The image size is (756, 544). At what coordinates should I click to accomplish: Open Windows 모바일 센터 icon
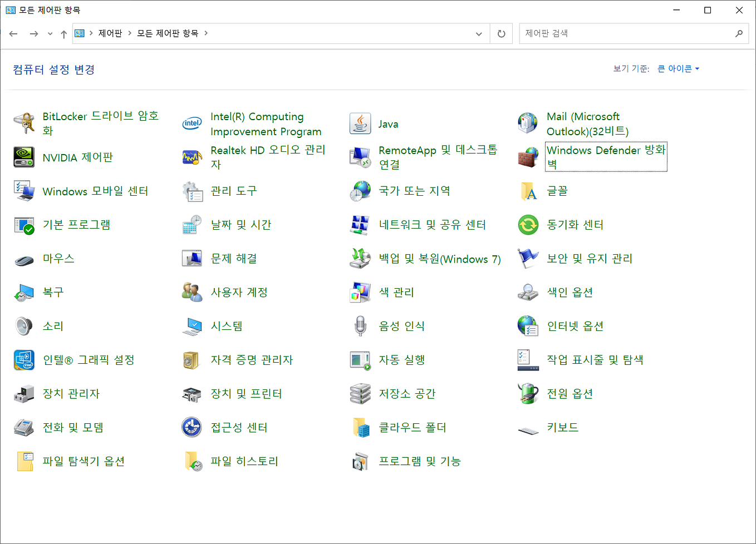point(24,191)
